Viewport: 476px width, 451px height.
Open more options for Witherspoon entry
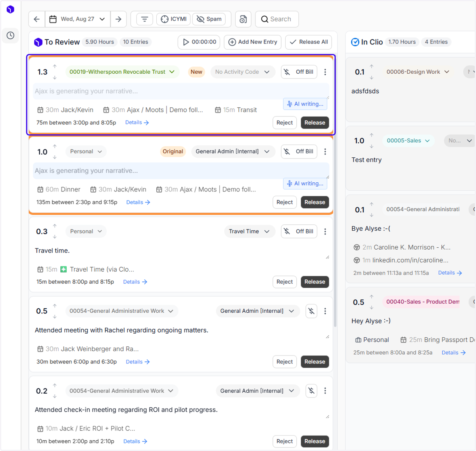point(325,72)
